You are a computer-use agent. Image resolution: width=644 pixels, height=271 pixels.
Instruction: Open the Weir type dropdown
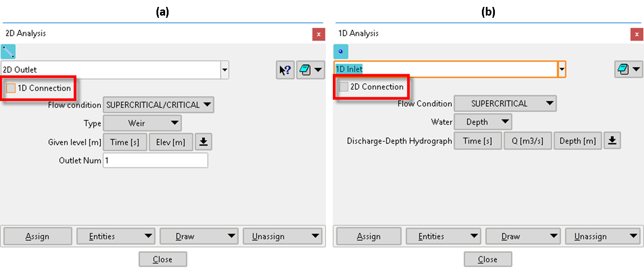point(143,123)
